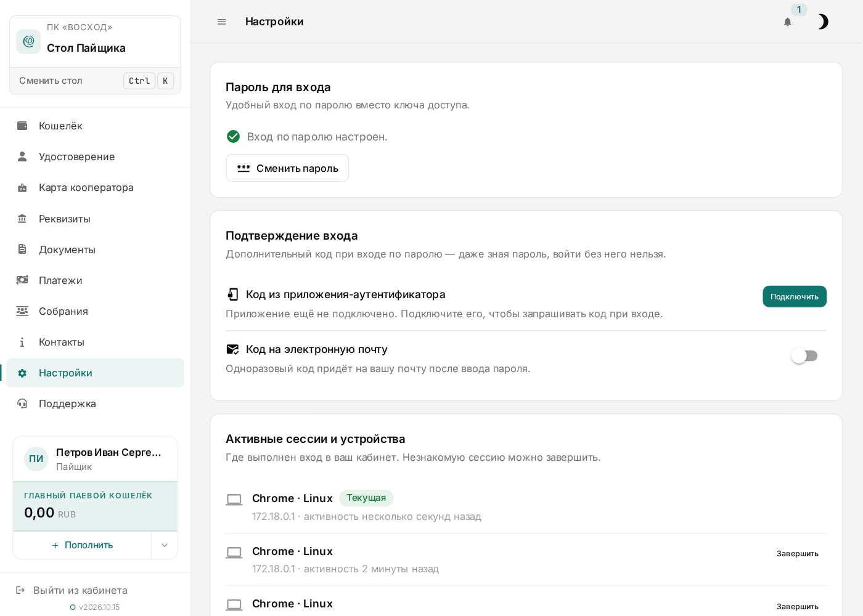Click the cash icon beside Платежи
The image size is (863, 616).
click(x=22, y=280)
